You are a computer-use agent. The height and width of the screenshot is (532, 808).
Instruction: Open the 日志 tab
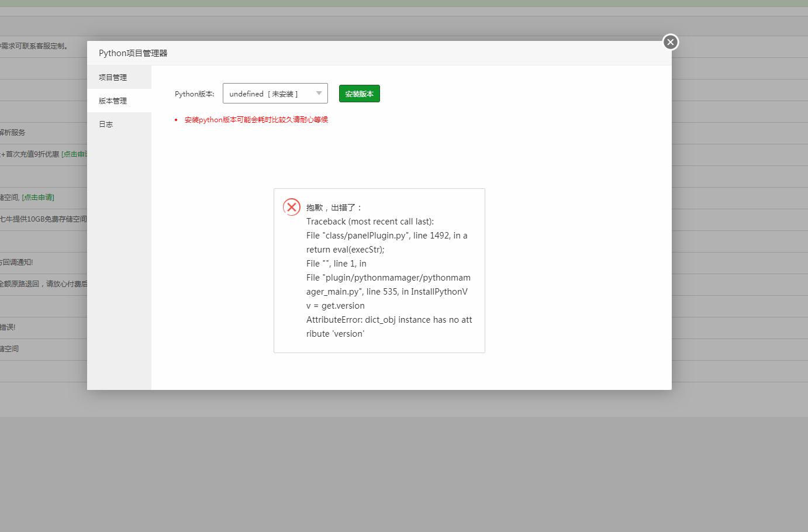(x=119, y=124)
